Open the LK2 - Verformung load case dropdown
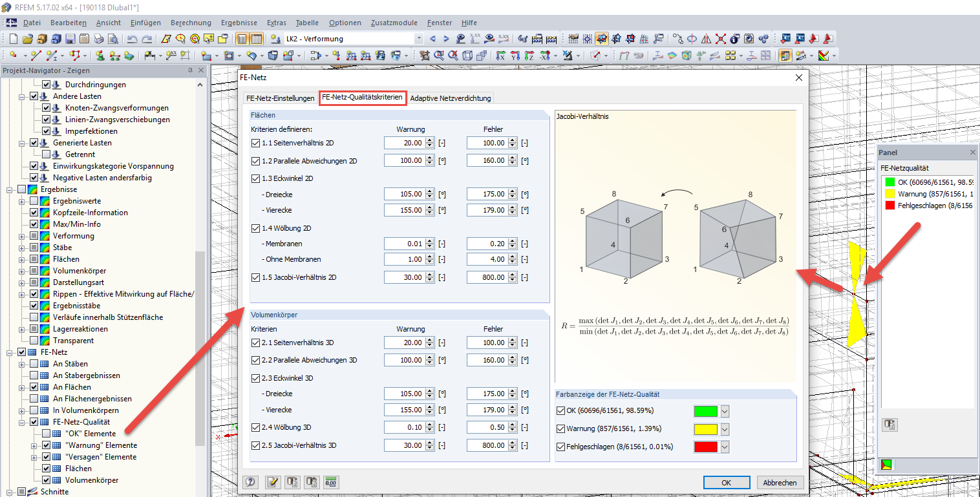 418,39
